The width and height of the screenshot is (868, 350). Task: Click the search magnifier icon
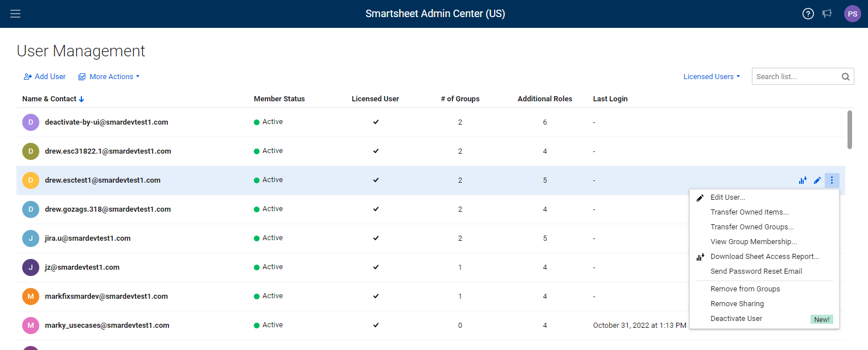[845, 77]
